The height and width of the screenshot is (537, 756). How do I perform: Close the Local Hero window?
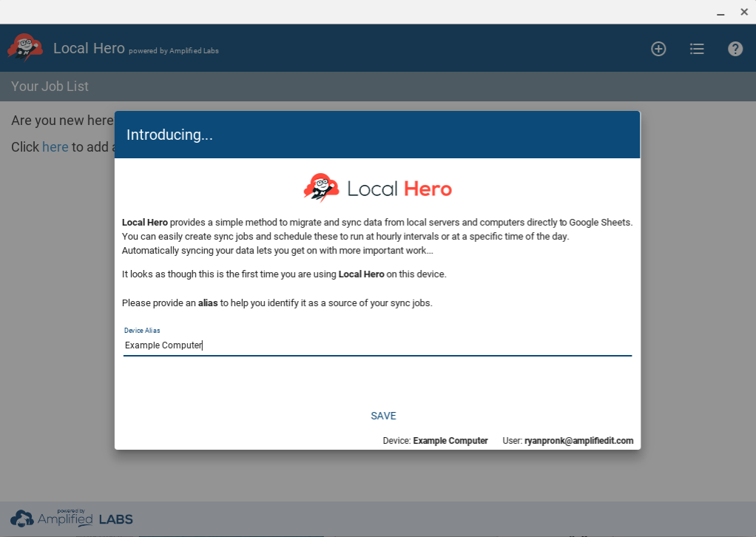pos(744,12)
